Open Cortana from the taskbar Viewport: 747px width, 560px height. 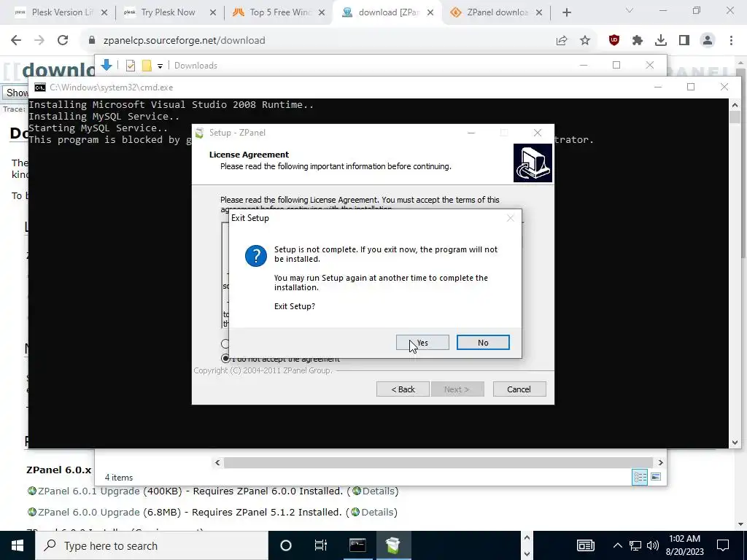[286, 545]
